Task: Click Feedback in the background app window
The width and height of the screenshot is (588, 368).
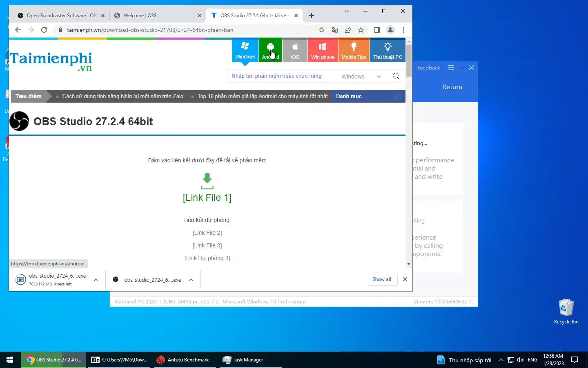Action: 429,68
